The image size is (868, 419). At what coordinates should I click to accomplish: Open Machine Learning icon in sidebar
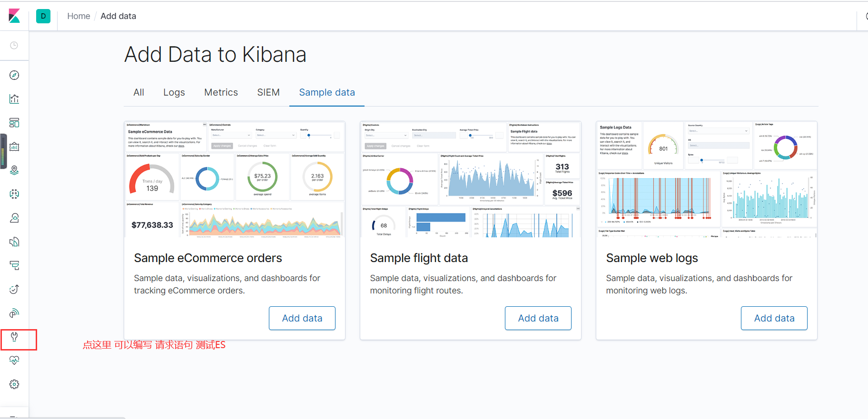coord(14,194)
